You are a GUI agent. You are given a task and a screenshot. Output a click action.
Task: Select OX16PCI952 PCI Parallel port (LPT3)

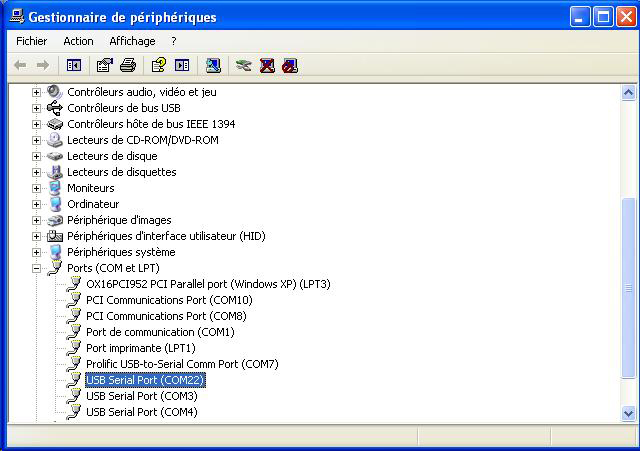pos(208,284)
